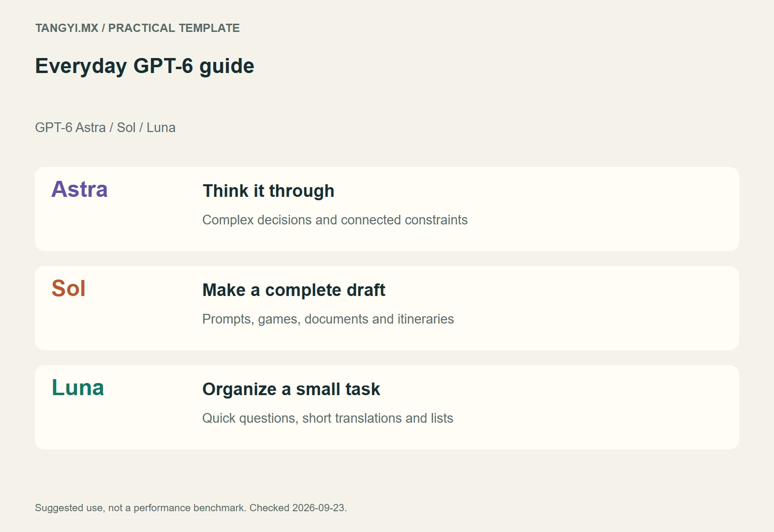
Task: Click the 'Suggested use, not a performance benchmark' footnote
Action: (x=141, y=508)
